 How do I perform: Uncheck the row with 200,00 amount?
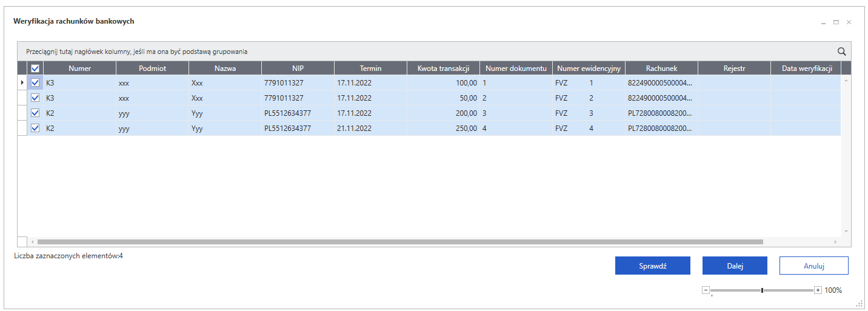point(35,113)
